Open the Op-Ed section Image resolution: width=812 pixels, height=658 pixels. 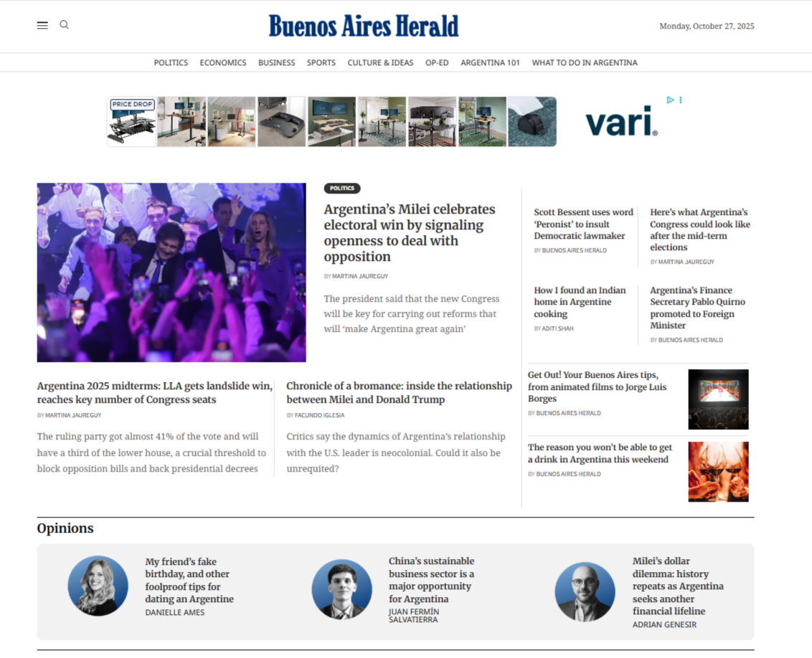click(437, 62)
